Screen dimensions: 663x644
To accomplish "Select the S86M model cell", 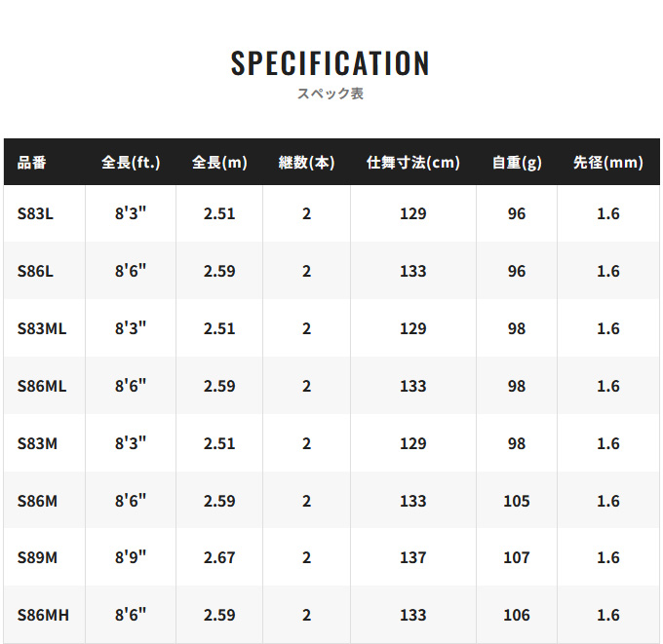I will tap(37, 501).
